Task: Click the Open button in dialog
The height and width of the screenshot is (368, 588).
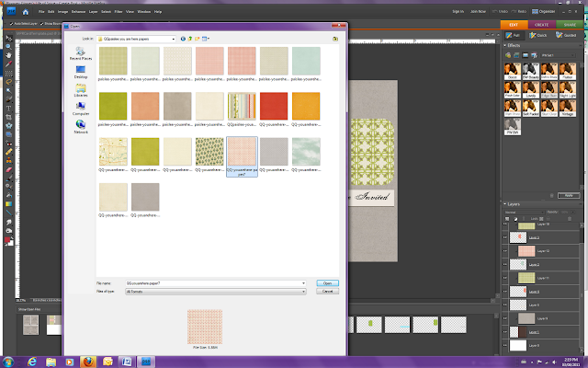Action: coord(327,283)
